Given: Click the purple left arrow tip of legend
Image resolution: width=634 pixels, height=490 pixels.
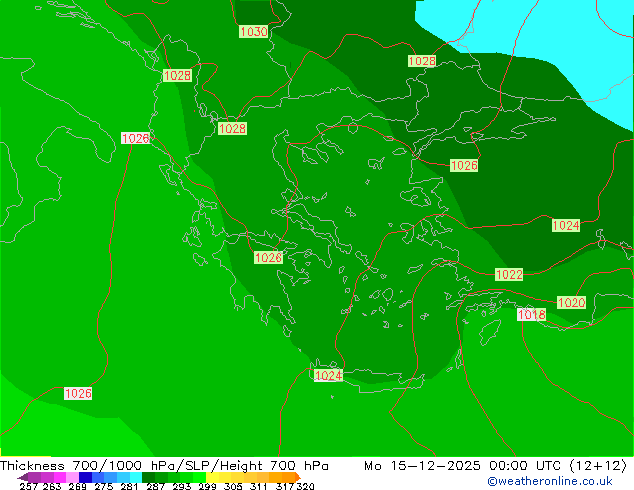Looking at the screenshot, I should pyautogui.click(x=23, y=477).
